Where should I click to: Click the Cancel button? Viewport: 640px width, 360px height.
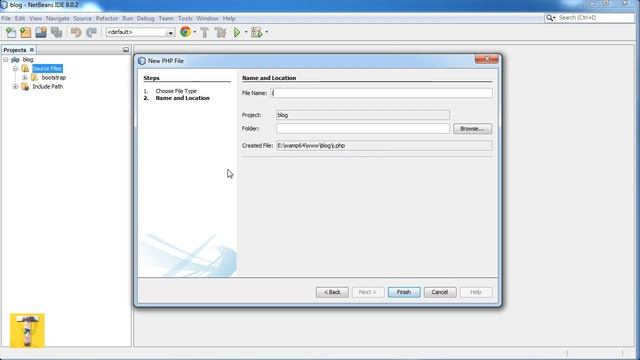pos(440,292)
